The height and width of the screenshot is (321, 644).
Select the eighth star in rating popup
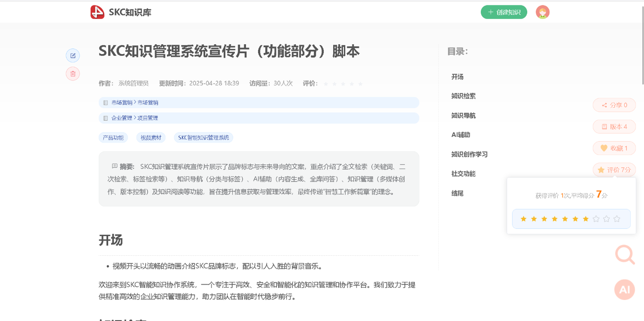[x=596, y=219]
